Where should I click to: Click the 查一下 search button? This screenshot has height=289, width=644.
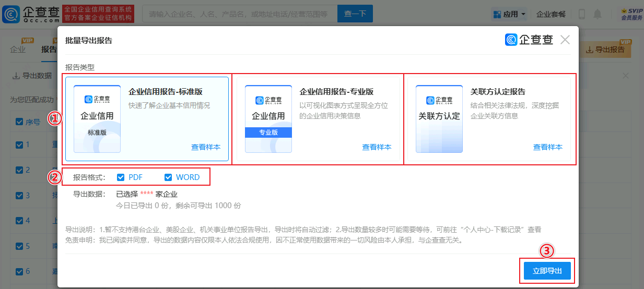click(x=355, y=14)
